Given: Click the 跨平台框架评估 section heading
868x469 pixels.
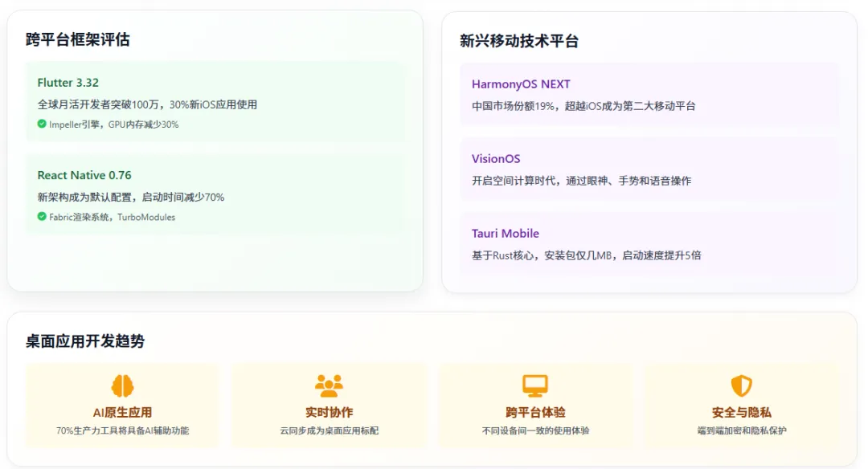Looking at the screenshot, I should (x=77, y=40).
